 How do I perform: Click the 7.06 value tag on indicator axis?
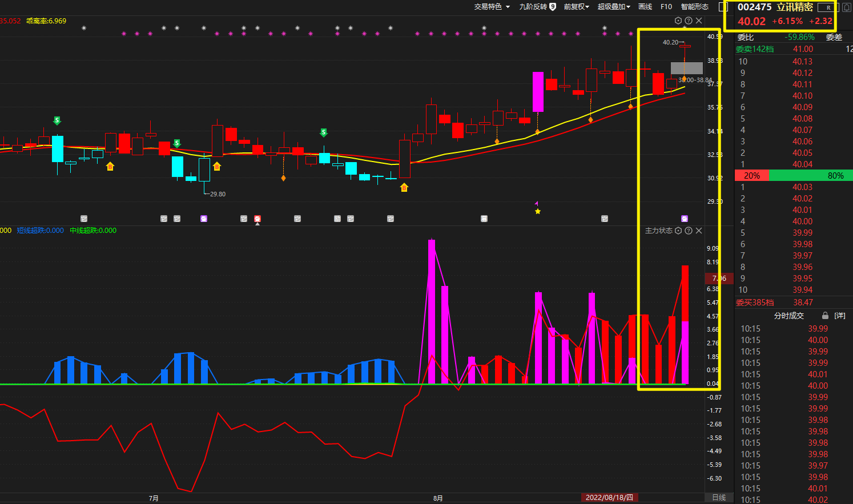pyautogui.click(x=719, y=279)
